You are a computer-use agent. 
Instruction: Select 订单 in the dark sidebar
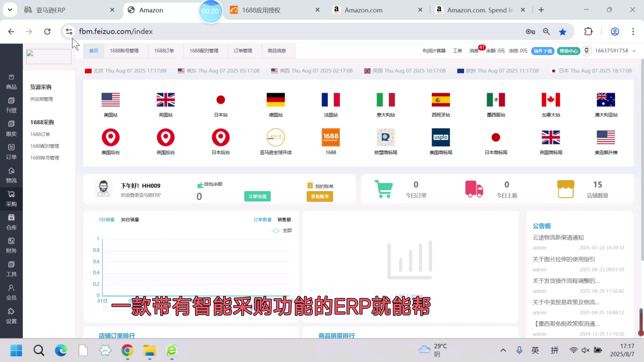coord(11,152)
